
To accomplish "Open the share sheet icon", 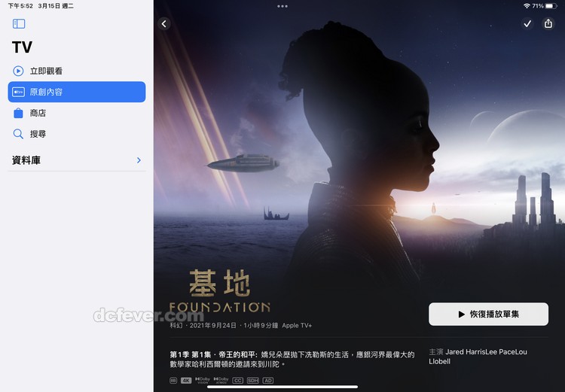I will (548, 24).
